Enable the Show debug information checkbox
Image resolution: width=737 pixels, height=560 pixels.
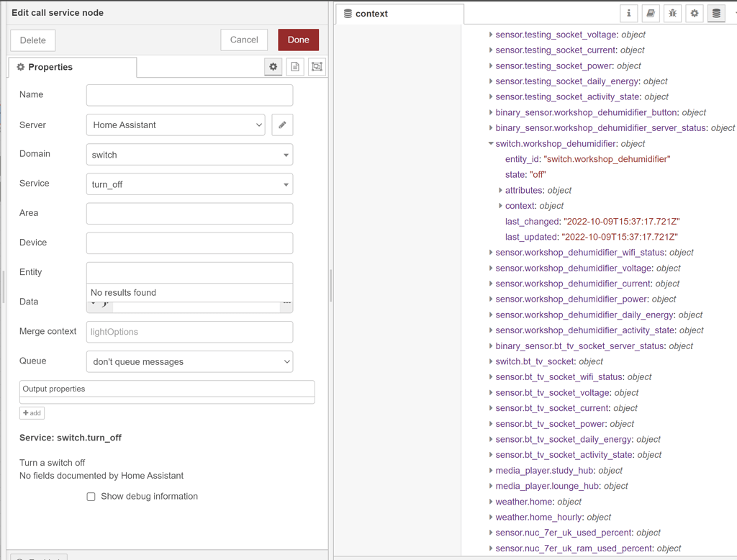(91, 496)
